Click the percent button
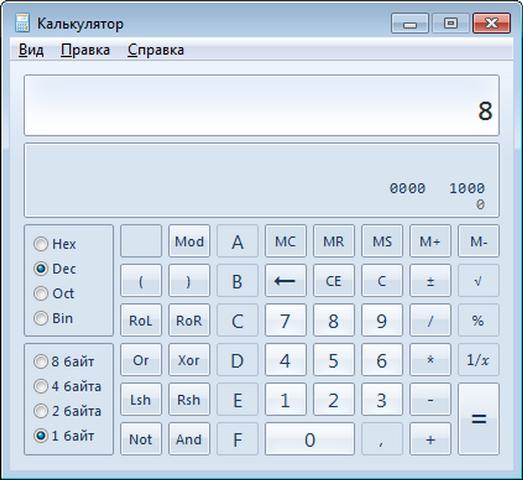523x480 pixels. coord(479,320)
